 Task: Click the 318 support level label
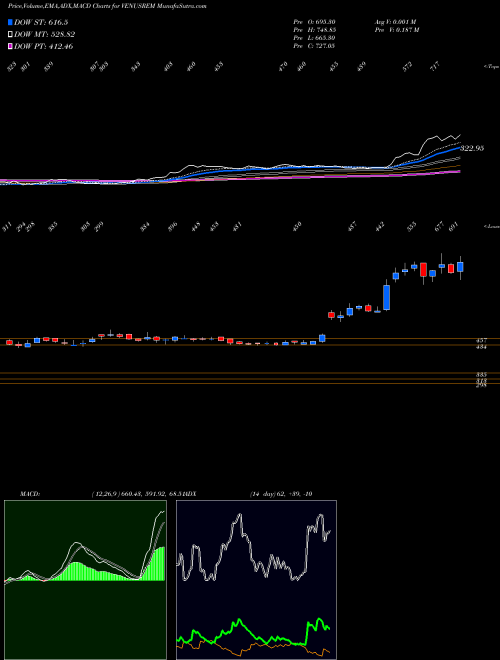point(482,380)
